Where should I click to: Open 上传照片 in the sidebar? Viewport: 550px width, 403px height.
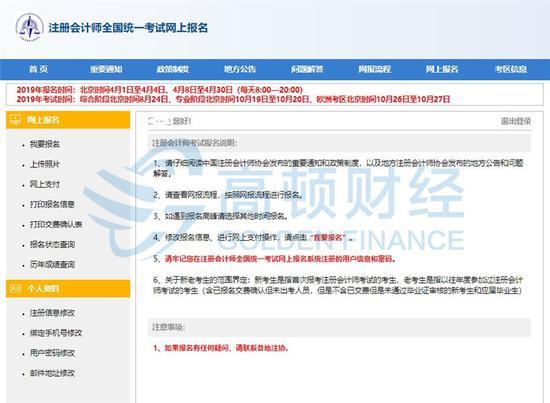tap(45, 164)
